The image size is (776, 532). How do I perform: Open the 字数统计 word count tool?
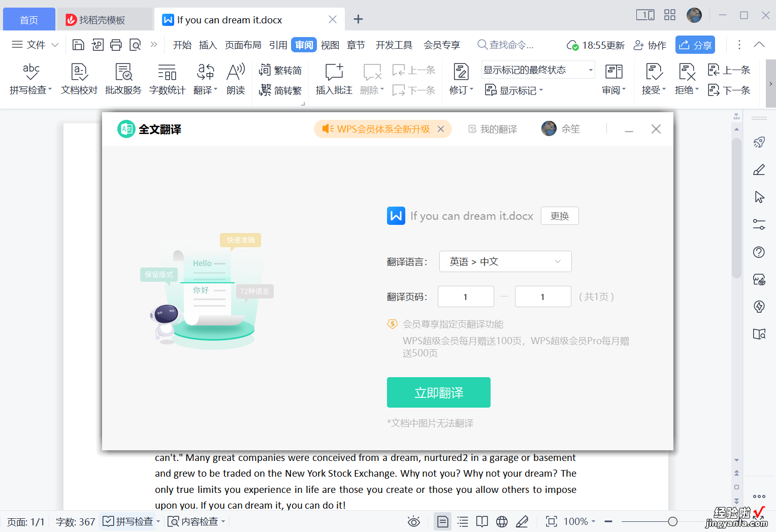[167, 79]
